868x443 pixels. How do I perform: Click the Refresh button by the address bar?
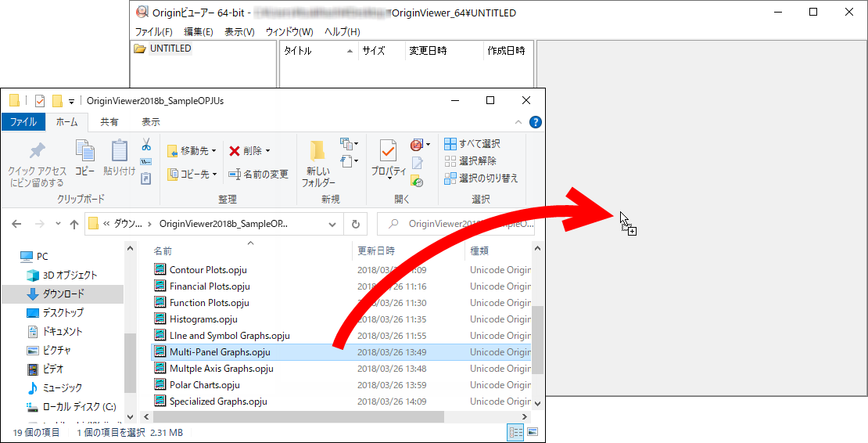(355, 225)
